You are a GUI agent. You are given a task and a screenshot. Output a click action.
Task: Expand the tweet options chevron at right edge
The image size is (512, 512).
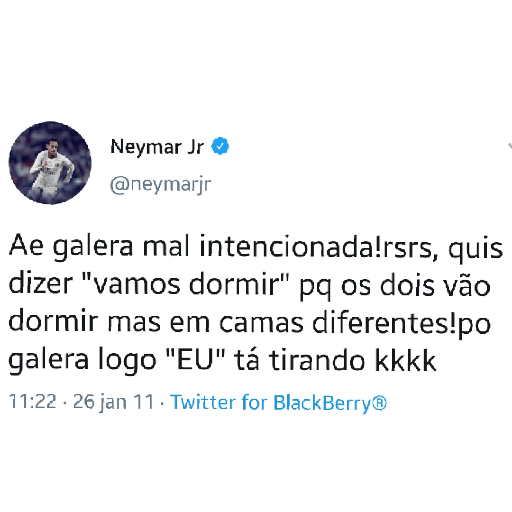pyautogui.click(x=510, y=146)
